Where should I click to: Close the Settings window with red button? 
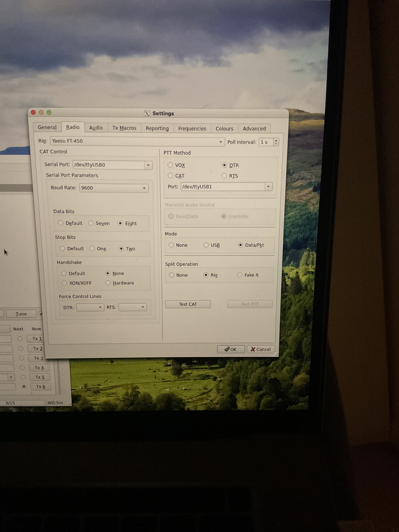tap(33, 113)
